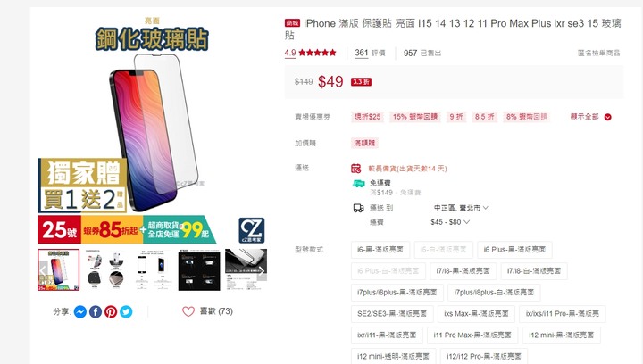643x364 pixels.
Task: Expand all shop coupons via 顯示全部
Action: pyautogui.click(x=590, y=117)
